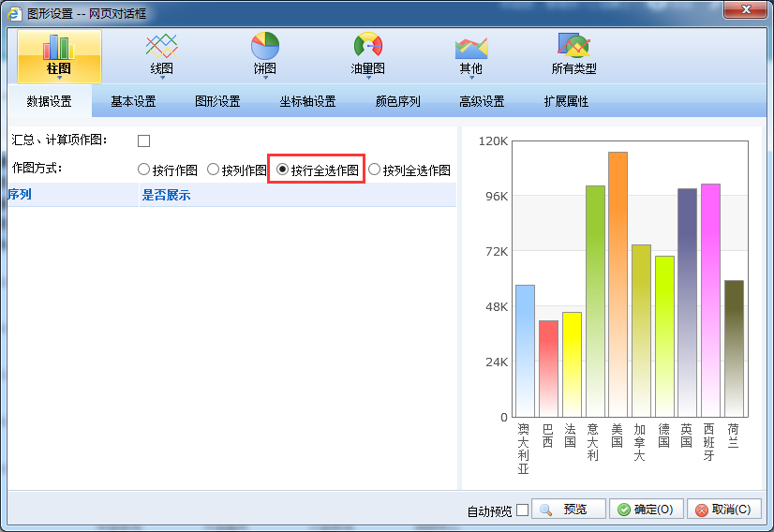The width and height of the screenshot is (774, 532).
Task: Open the 图形设置 tab
Action: 217,101
